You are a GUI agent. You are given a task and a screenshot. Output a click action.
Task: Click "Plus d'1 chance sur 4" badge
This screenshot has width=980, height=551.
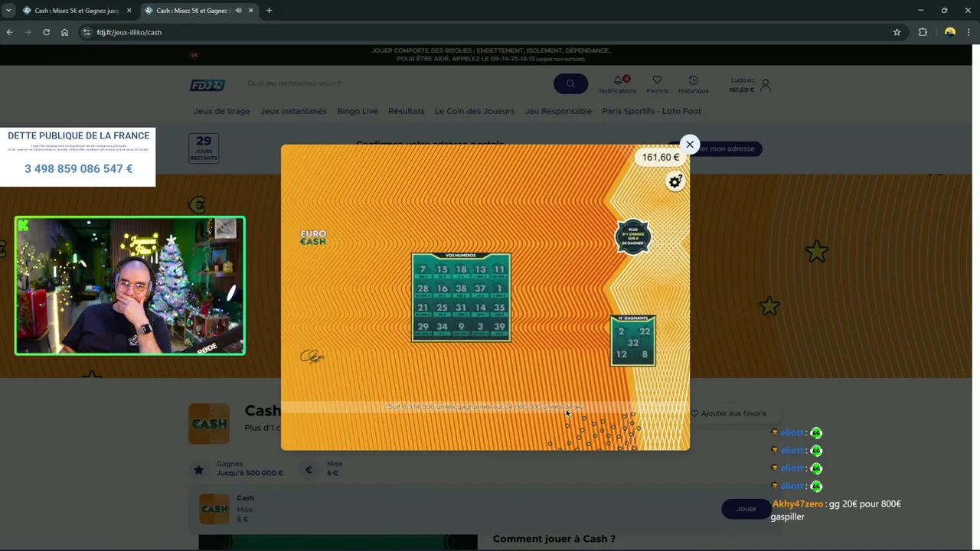point(632,236)
